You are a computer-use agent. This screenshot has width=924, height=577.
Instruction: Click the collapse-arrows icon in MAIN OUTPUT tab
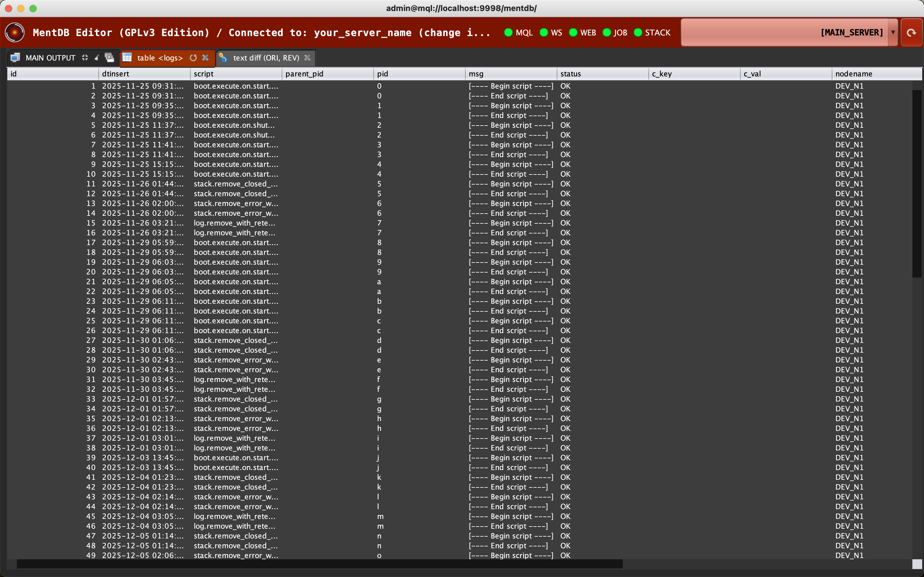click(85, 58)
